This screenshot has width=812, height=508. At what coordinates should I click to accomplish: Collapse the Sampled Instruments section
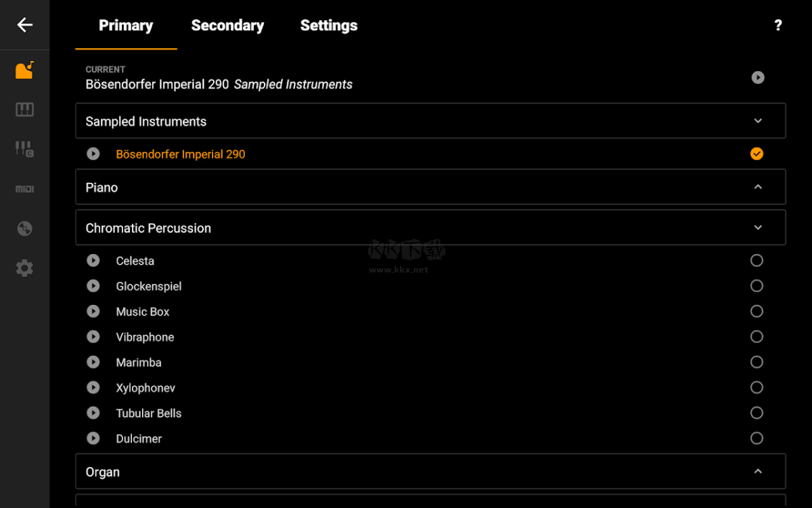tap(758, 121)
